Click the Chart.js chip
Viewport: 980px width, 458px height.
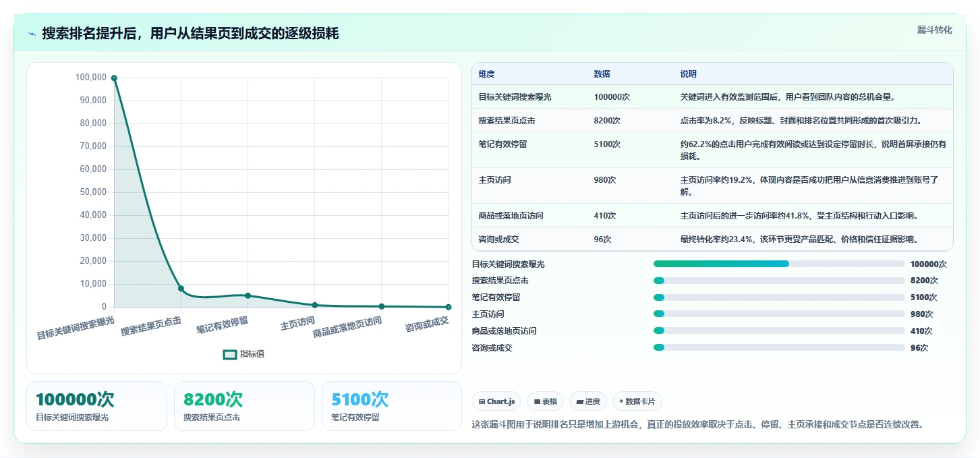[x=496, y=401]
